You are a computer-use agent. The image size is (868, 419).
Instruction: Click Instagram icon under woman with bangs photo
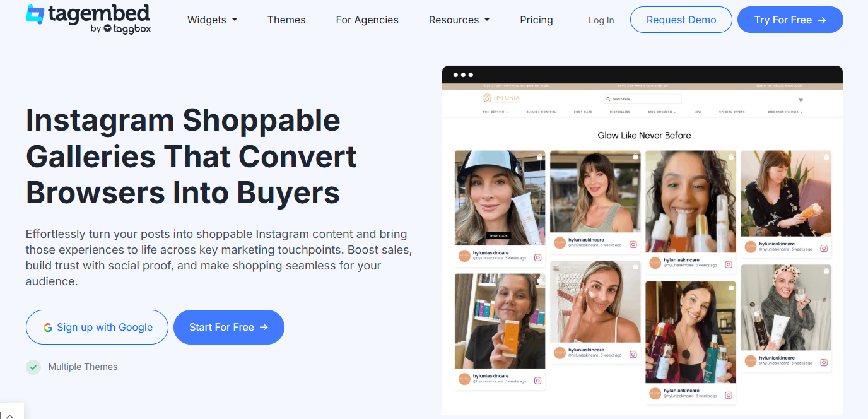click(633, 244)
